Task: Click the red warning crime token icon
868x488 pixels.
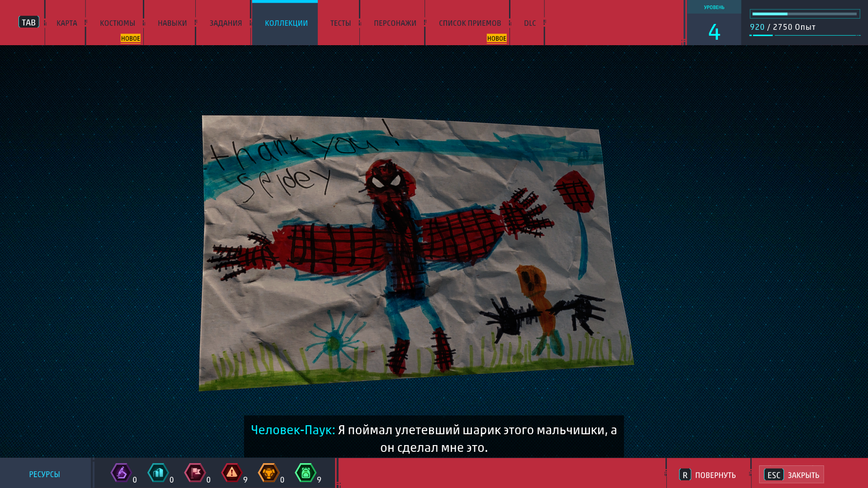Action: 232,473
